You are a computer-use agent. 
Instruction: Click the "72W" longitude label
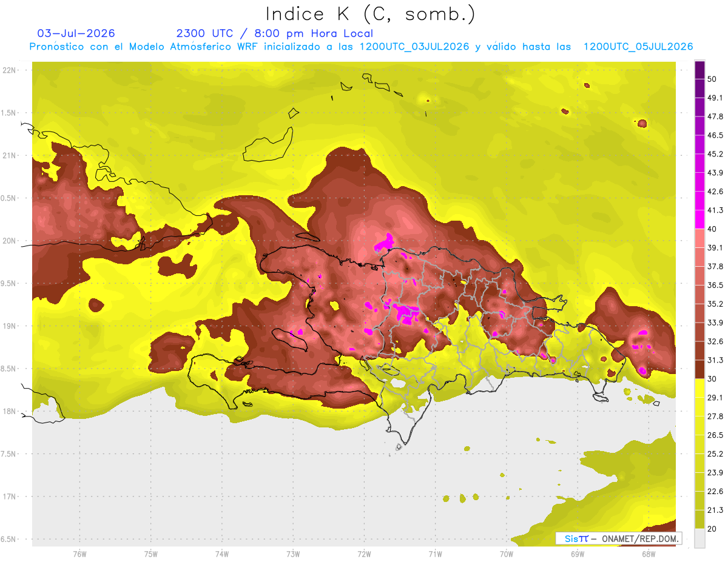point(364,554)
